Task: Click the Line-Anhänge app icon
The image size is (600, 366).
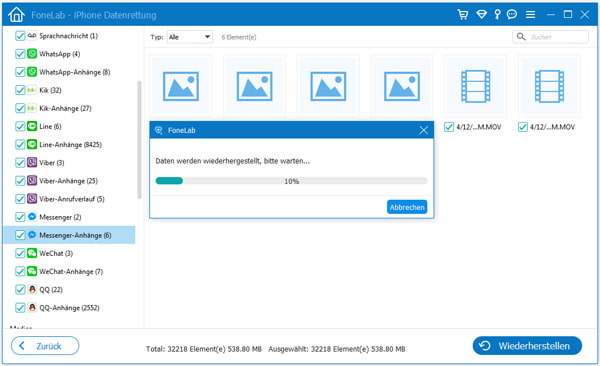Action: [x=32, y=144]
